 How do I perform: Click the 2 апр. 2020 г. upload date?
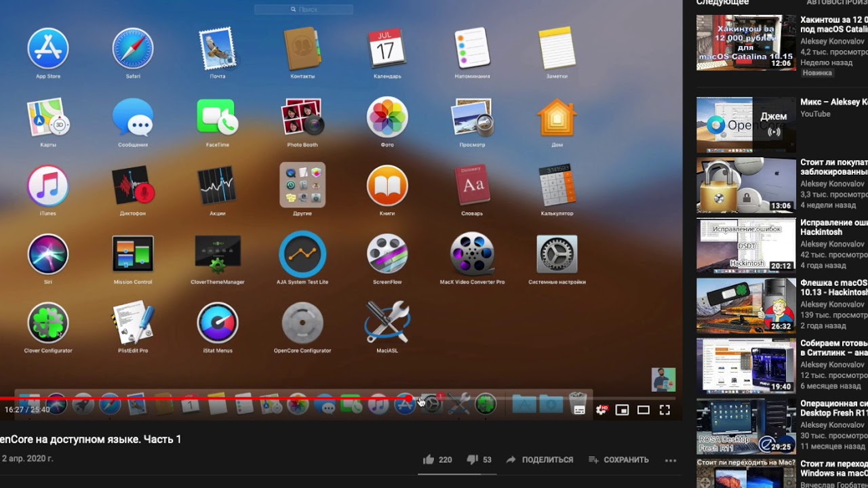[26, 459]
